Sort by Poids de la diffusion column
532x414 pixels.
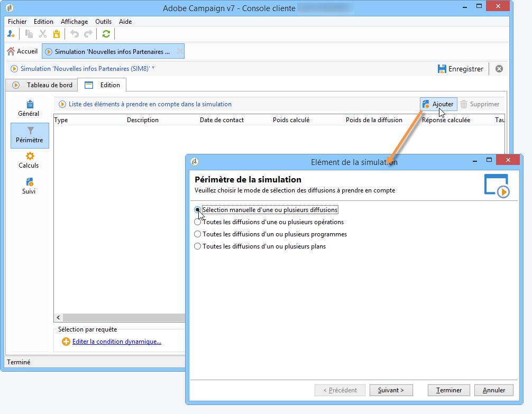382,120
